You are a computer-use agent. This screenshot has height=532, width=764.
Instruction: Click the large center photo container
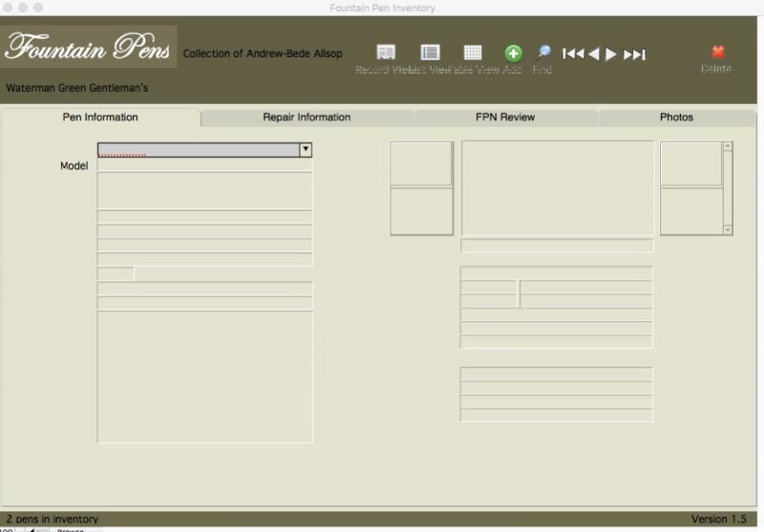(x=558, y=187)
